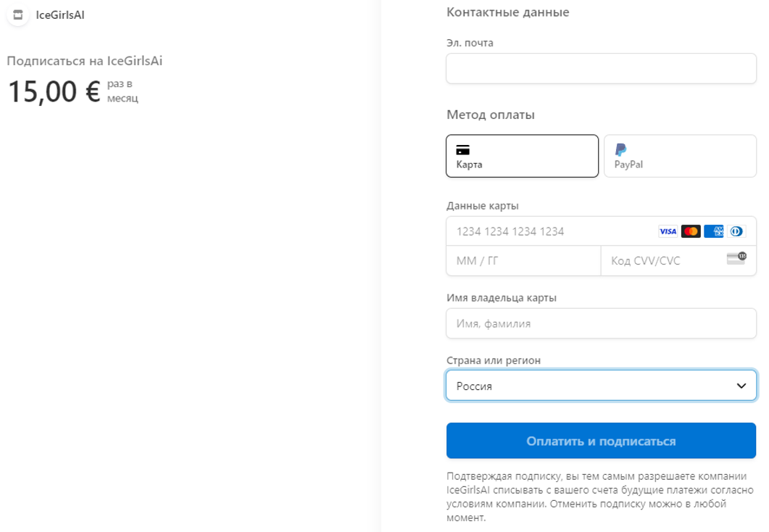
Task: Select the PayPal payment method
Action: point(680,156)
